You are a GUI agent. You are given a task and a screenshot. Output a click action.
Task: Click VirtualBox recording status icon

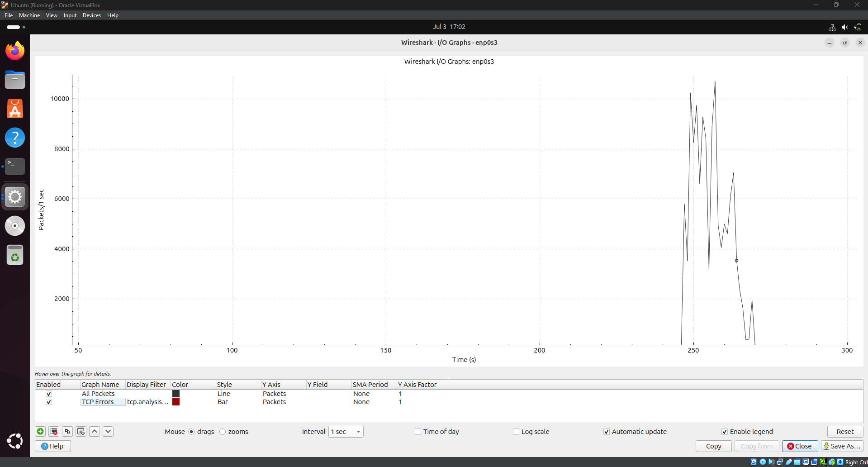click(814, 462)
